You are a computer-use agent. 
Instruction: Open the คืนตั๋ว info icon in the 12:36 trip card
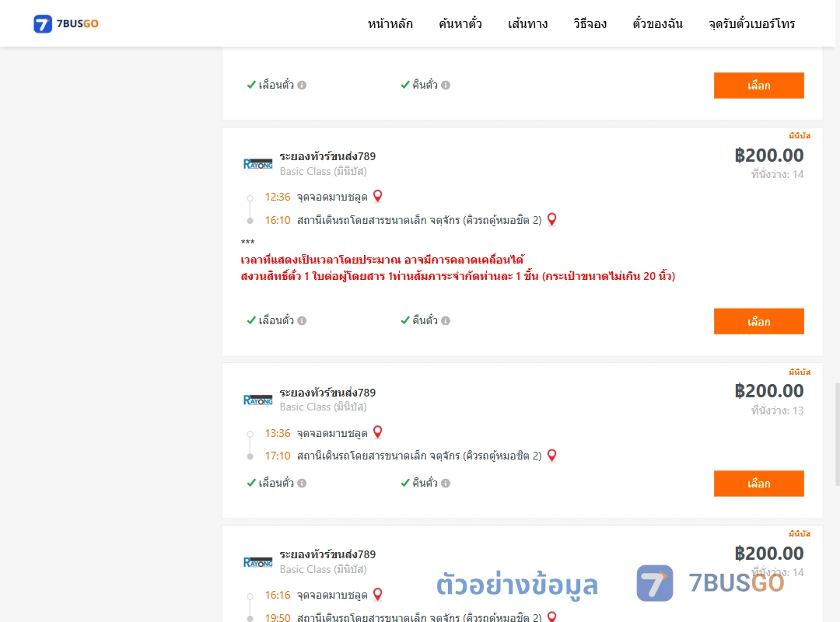pyautogui.click(x=446, y=321)
